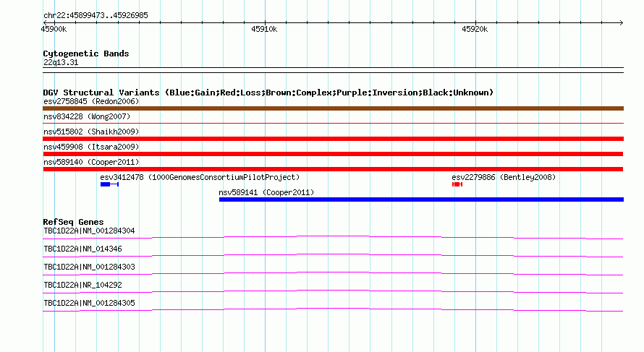Open the esv2758845 (Redon2006) variant label

click(x=91, y=101)
